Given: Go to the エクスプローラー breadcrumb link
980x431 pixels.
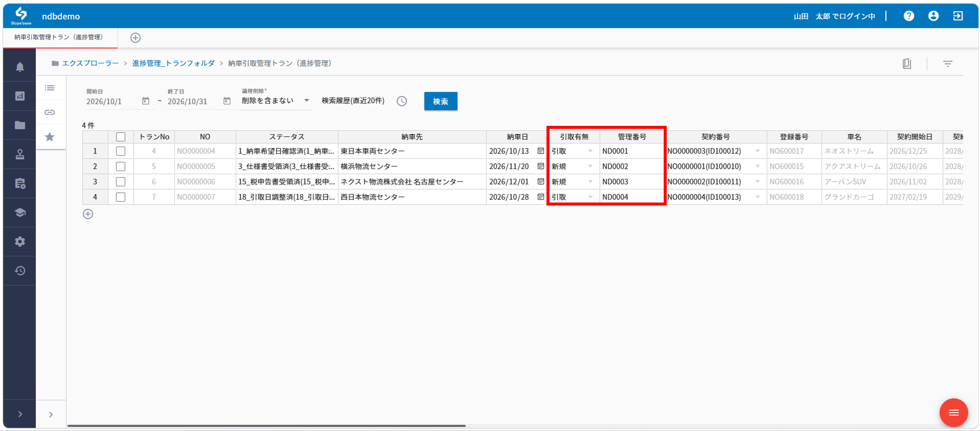Looking at the screenshot, I should (x=90, y=63).
